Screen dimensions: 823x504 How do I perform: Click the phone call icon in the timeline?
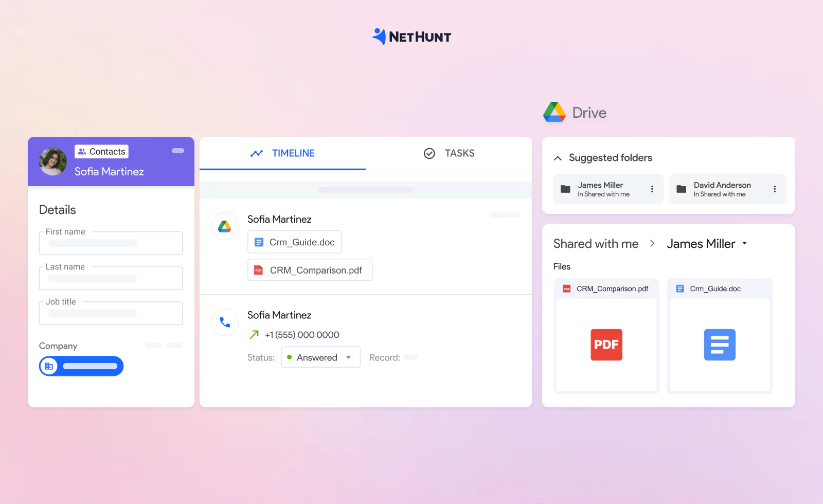point(224,322)
